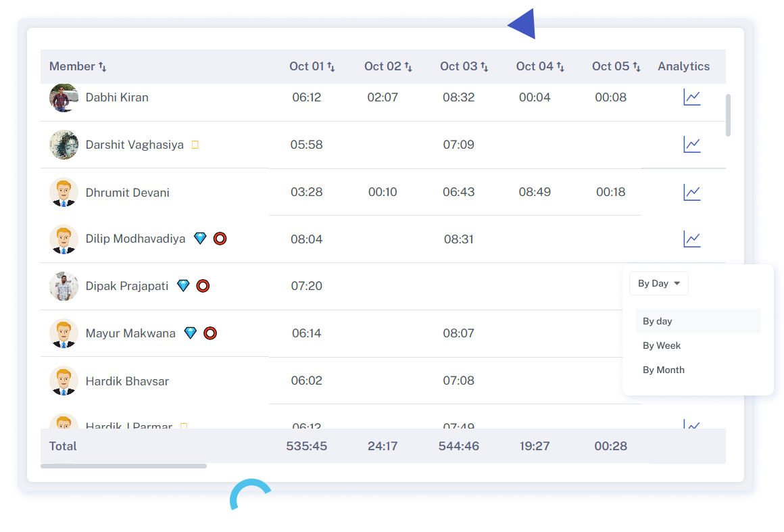
Task: Toggle sorting on the Oct 05 column
Action: (x=636, y=66)
